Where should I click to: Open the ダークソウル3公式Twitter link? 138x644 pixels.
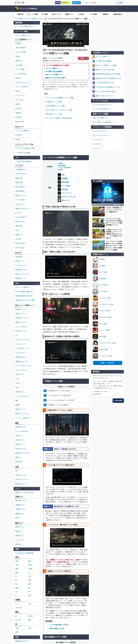coord(101,109)
